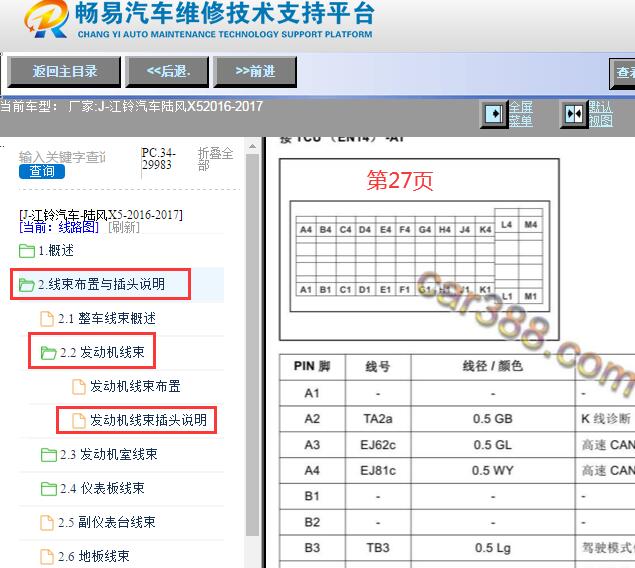Click the fullscreen menu arrow icon

[x=494, y=114]
